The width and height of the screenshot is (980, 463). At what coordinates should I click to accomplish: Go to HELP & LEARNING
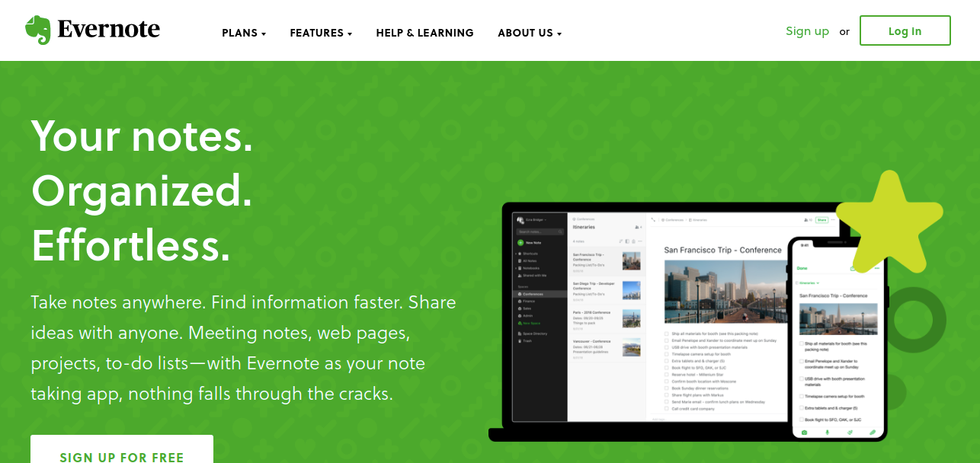pos(424,33)
